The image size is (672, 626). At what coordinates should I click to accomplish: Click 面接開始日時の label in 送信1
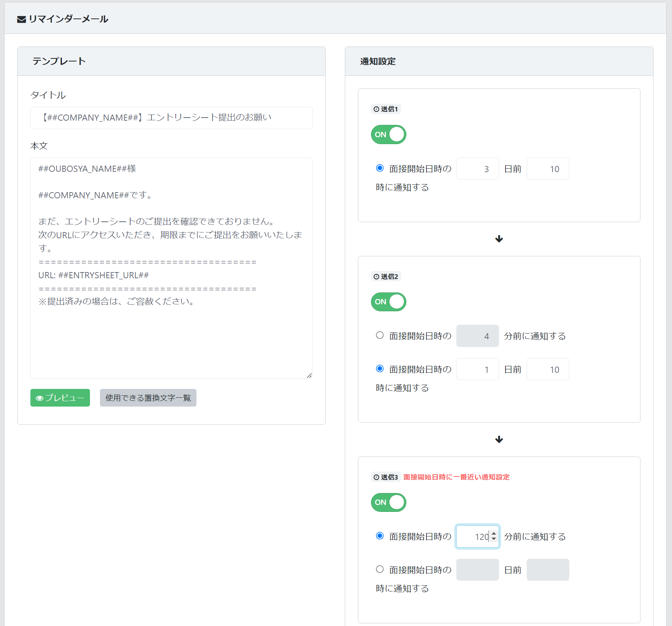(x=420, y=169)
